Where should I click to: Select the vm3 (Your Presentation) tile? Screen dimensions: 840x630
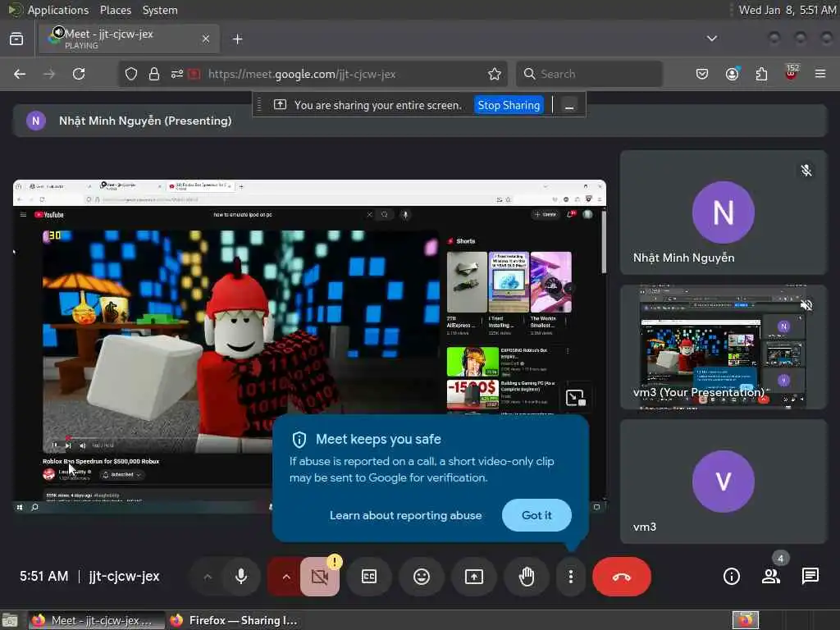(x=724, y=347)
